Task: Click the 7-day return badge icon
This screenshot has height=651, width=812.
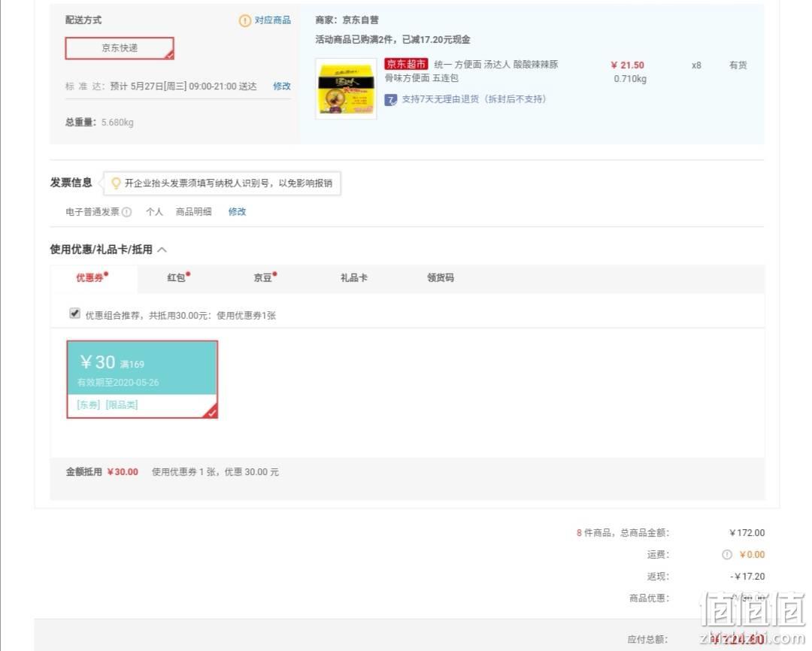Action: (x=390, y=99)
